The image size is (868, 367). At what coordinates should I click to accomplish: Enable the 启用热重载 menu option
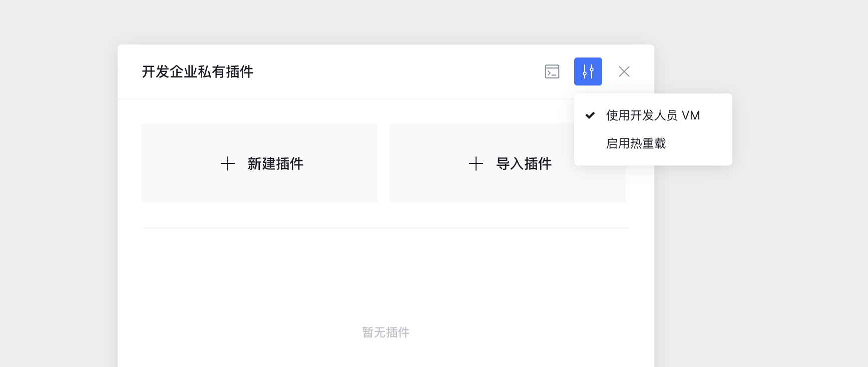[x=636, y=143]
